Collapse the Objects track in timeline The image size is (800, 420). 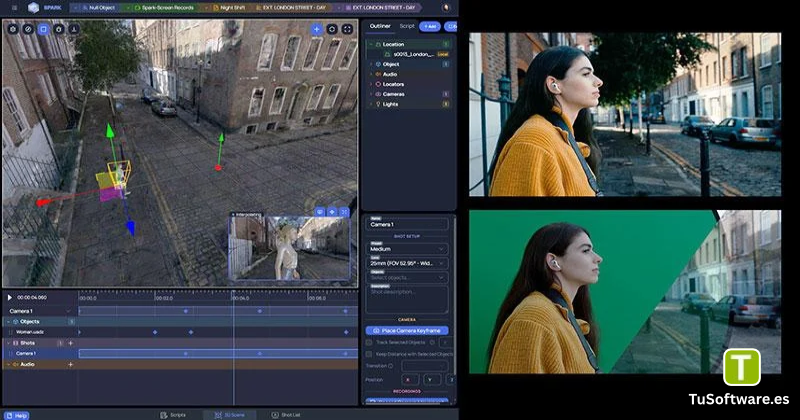pos(8,322)
